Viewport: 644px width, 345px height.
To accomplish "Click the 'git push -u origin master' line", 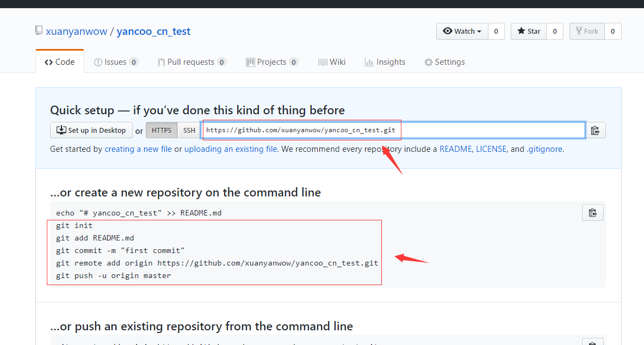I will (x=113, y=275).
